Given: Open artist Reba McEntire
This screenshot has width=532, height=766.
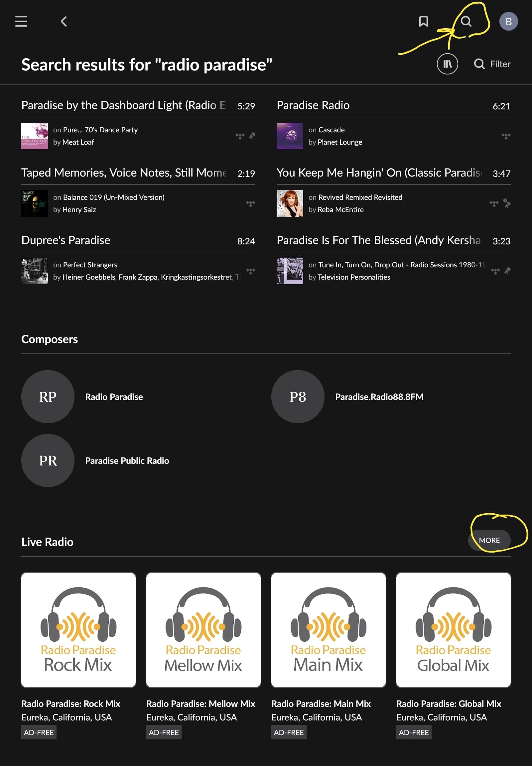Looking at the screenshot, I should click(340, 209).
